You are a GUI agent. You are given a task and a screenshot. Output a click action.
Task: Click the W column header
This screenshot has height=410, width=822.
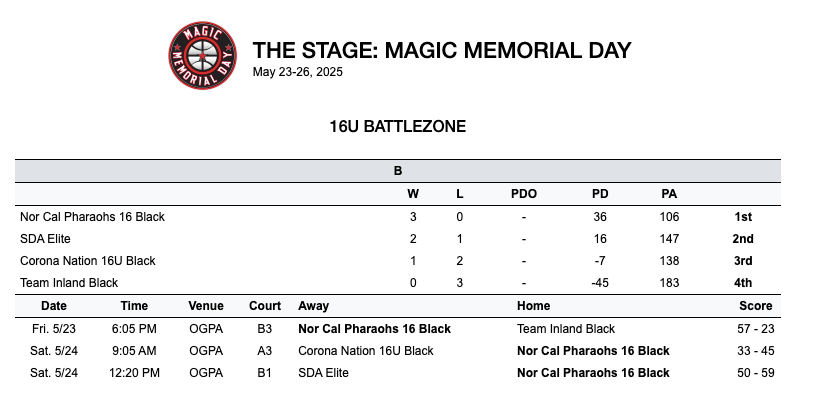click(x=413, y=194)
